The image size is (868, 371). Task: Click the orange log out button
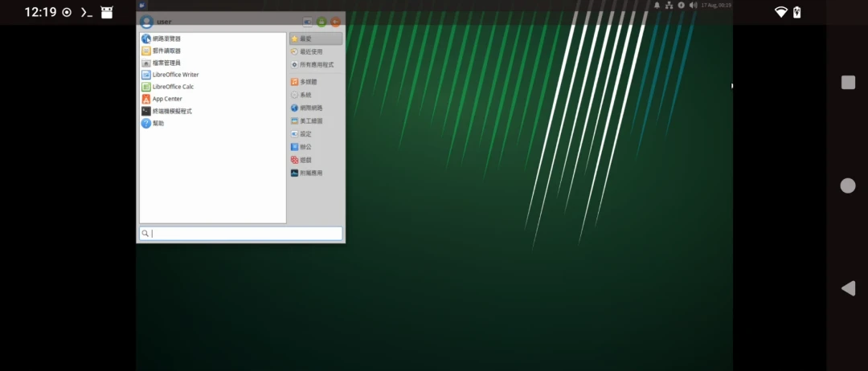(335, 22)
